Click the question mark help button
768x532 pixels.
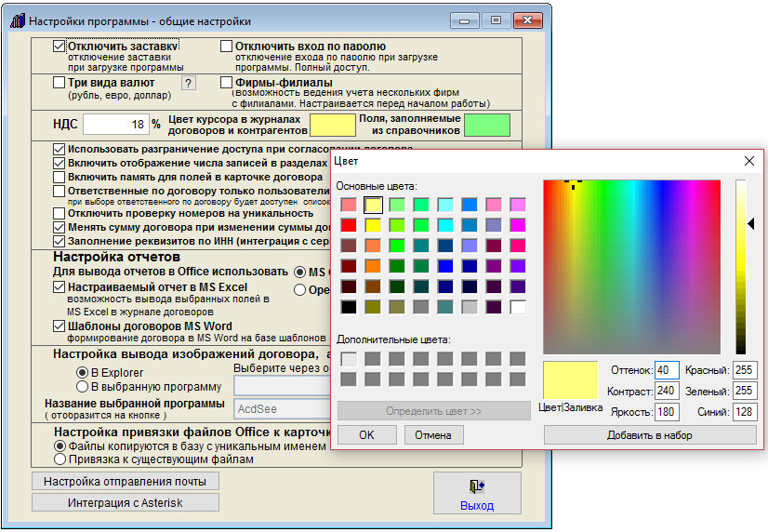[189, 84]
